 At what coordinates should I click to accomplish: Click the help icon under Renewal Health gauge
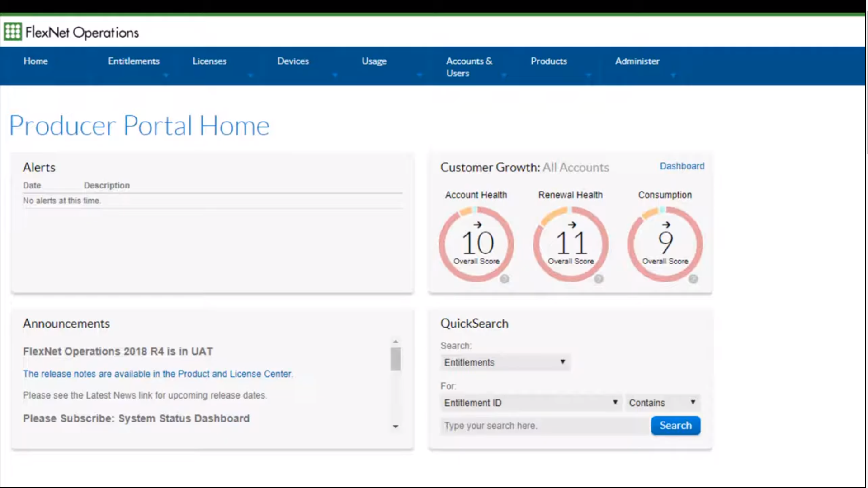click(x=599, y=279)
